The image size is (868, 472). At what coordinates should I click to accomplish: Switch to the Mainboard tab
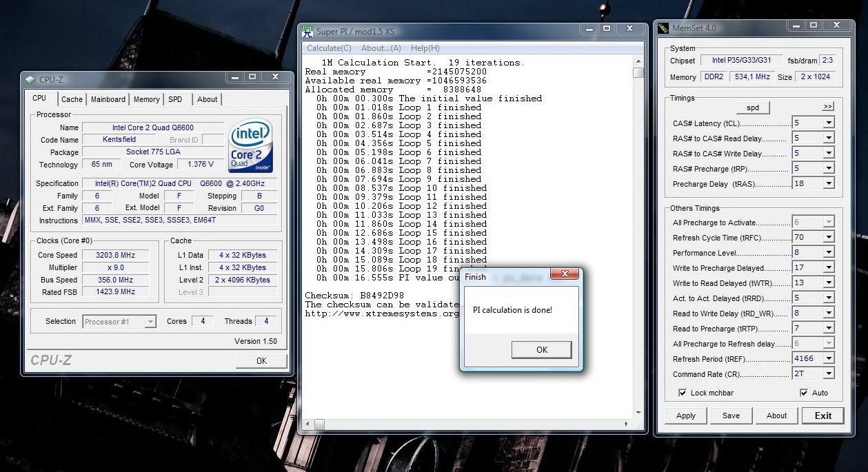click(x=108, y=99)
